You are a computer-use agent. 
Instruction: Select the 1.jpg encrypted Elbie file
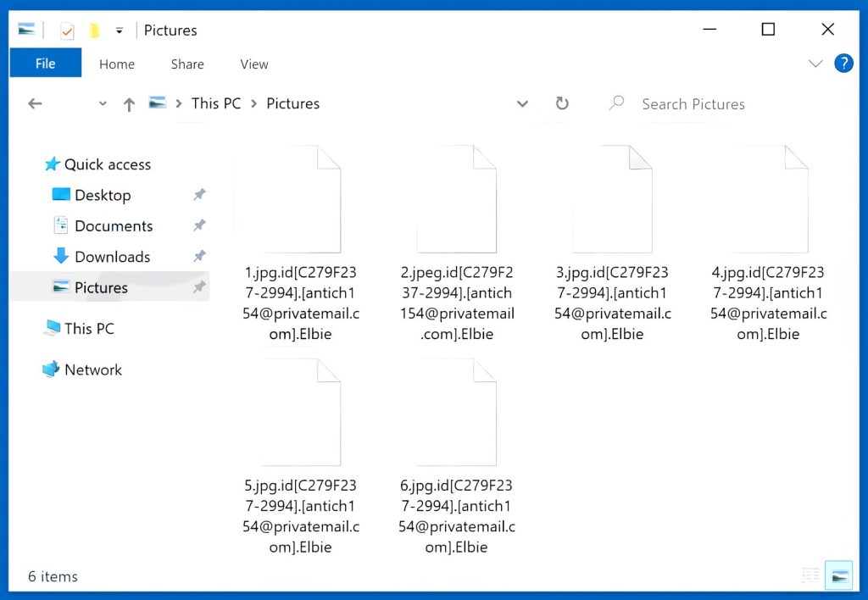pos(288,246)
